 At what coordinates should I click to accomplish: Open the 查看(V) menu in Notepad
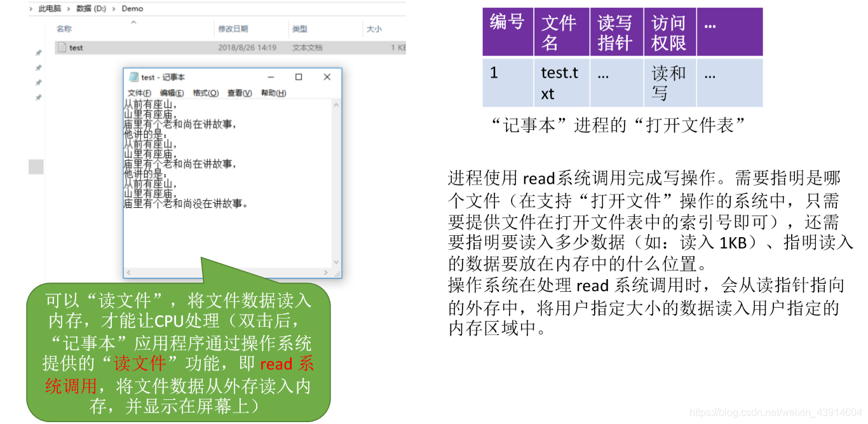point(239,92)
